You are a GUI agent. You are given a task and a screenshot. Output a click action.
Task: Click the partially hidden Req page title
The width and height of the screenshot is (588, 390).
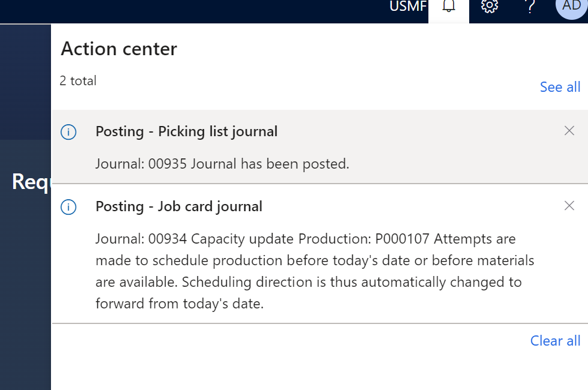coord(30,181)
